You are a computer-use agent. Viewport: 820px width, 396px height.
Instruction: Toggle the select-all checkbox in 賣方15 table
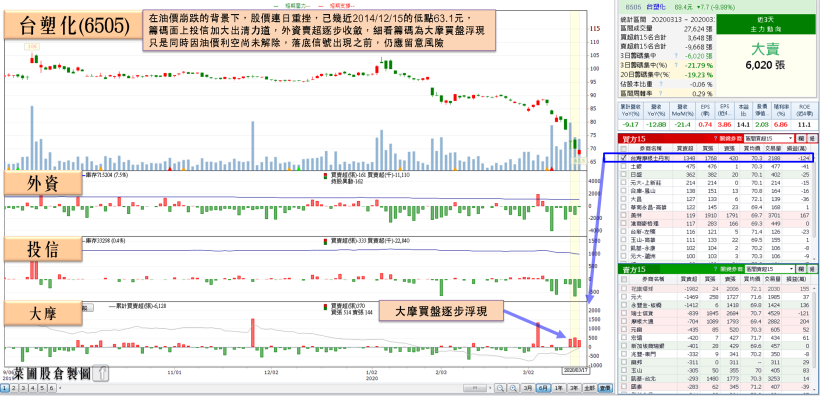(623, 279)
